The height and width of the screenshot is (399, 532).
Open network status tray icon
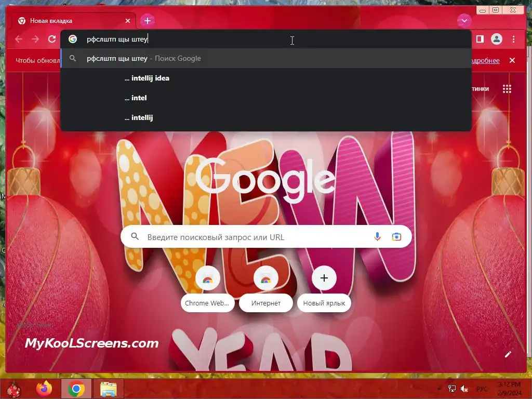pyautogui.click(x=452, y=389)
